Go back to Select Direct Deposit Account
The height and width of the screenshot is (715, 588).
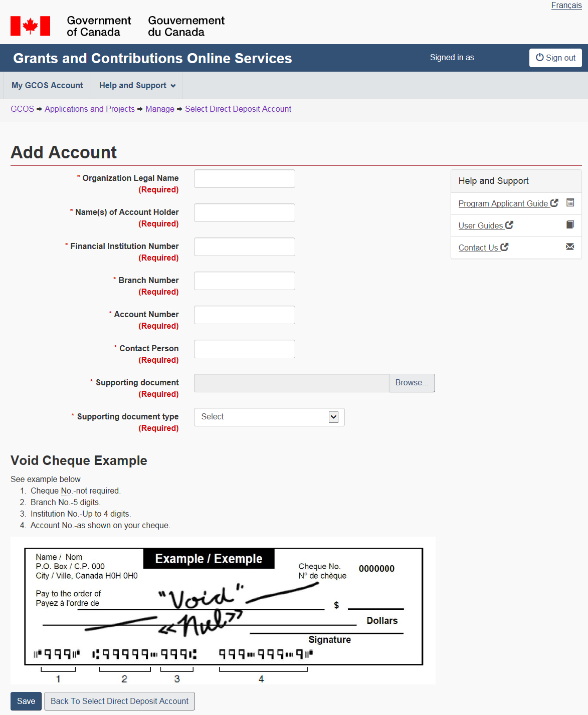point(119,701)
